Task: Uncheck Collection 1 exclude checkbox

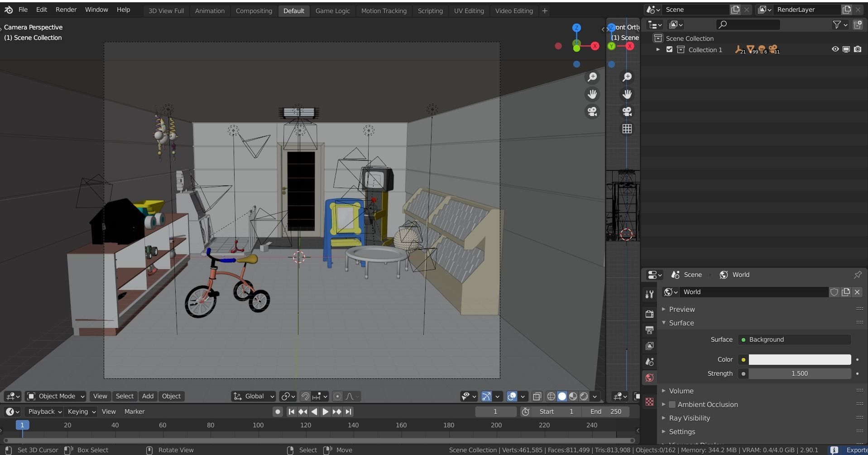Action: tap(669, 49)
